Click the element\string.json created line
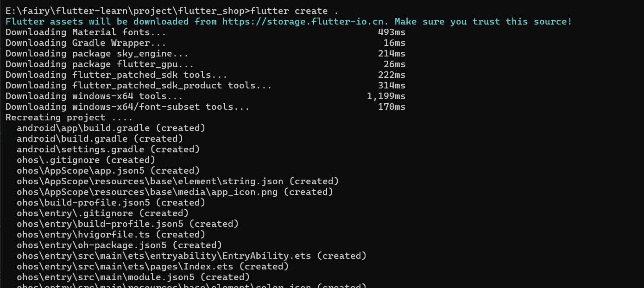 [x=177, y=181]
